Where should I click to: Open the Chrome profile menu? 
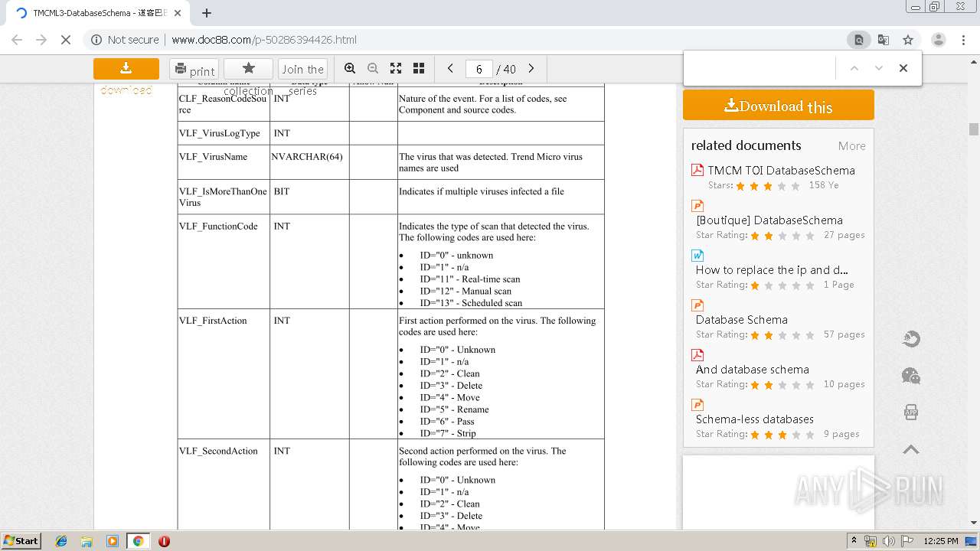[939, 40]
